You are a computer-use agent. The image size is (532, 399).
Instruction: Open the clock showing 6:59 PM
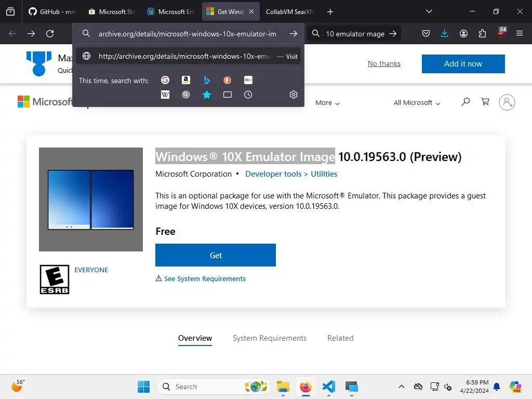(474, 387)
